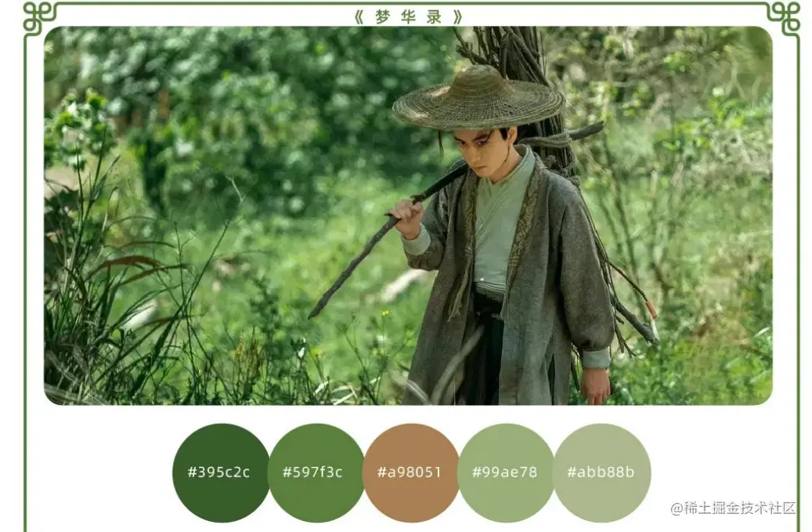Click the dark green #395c2c color swatch
This screenshot has width=812, height=532.
[221, 473]
